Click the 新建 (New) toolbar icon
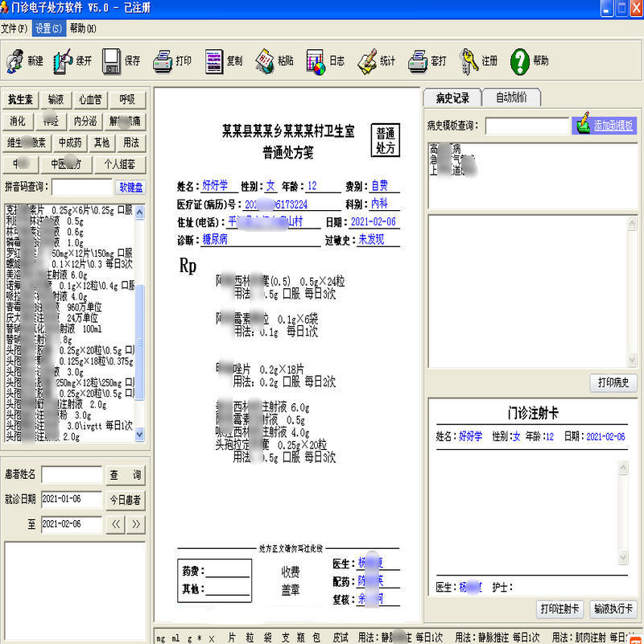 coord(16,60)
